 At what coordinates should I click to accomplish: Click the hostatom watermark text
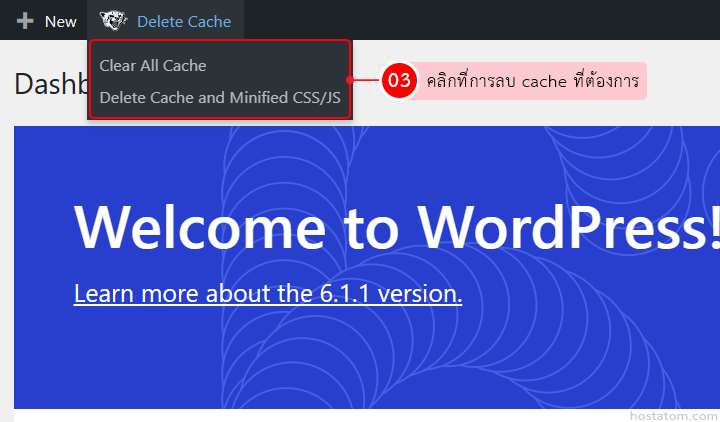coord(673,411)
